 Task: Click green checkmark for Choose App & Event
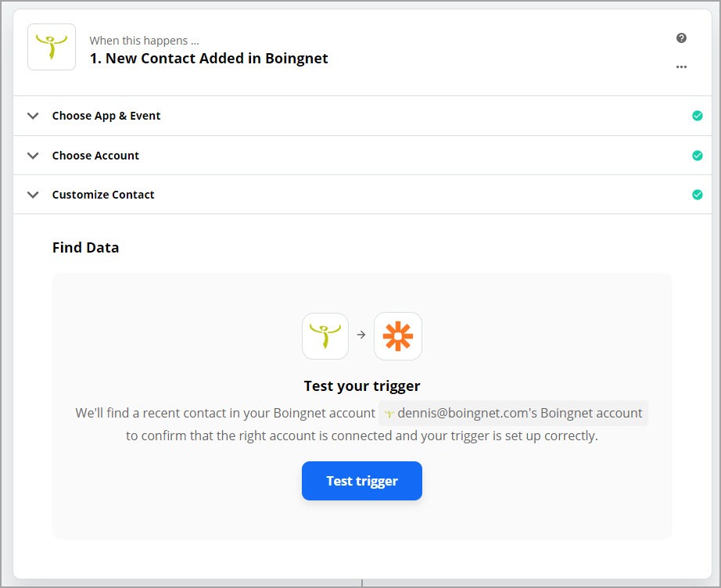[x=697, y=116]
